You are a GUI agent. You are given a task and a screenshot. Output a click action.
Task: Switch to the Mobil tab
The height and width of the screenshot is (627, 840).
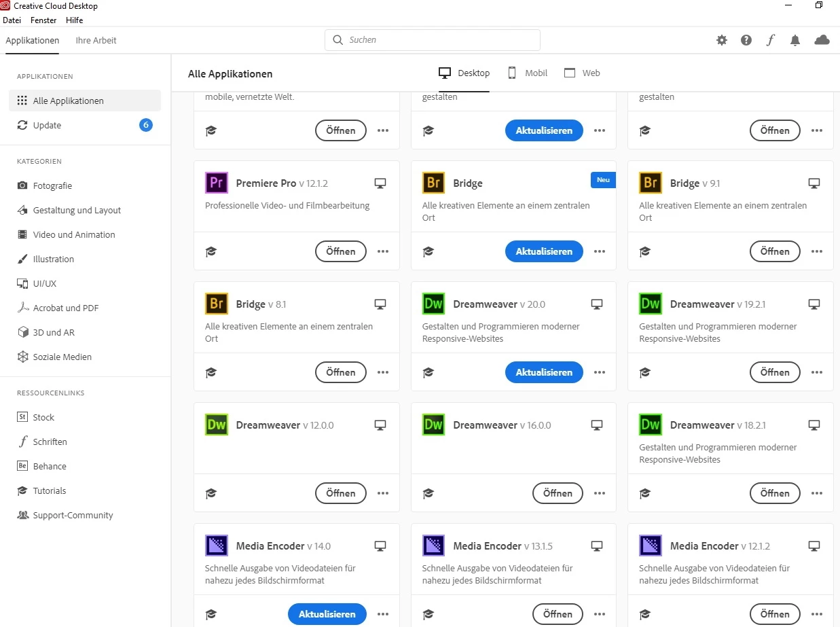click(x=527, y=73)
